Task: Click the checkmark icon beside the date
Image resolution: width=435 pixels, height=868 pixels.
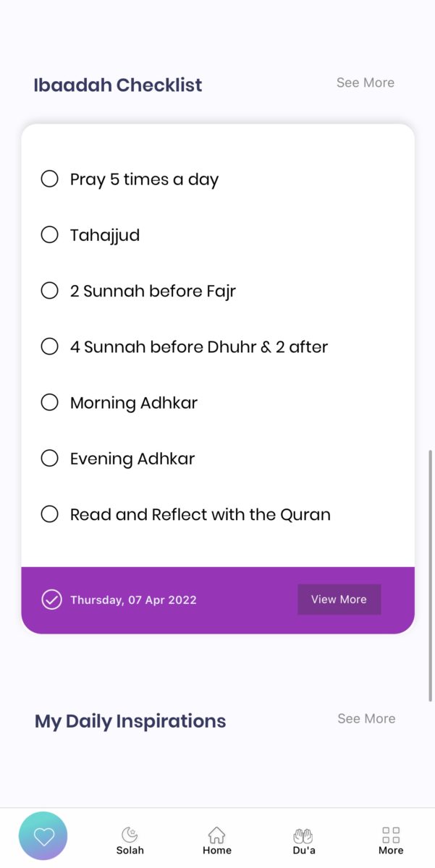Action: click(51, 600)
